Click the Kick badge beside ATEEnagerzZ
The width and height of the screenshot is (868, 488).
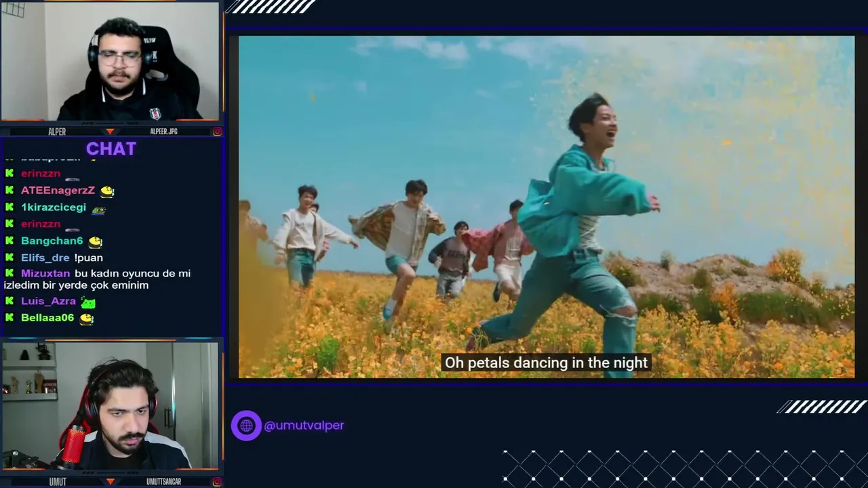9,190
